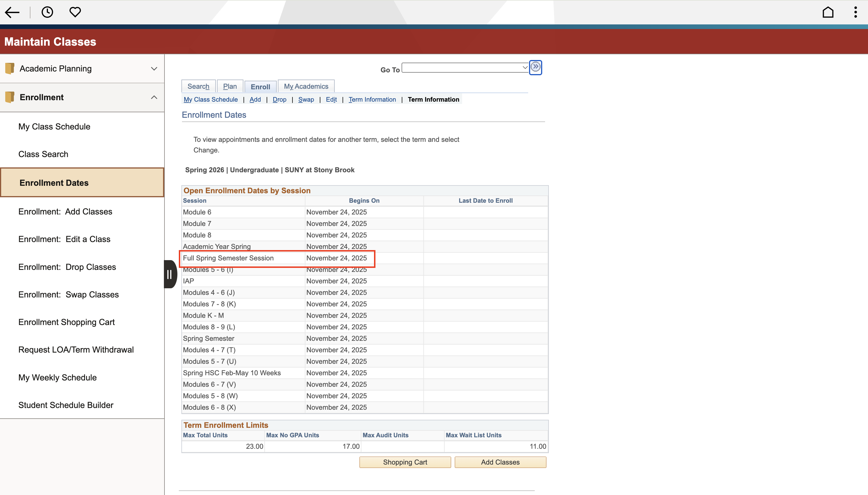Click the IAP session row

click(x=365, y=281)
